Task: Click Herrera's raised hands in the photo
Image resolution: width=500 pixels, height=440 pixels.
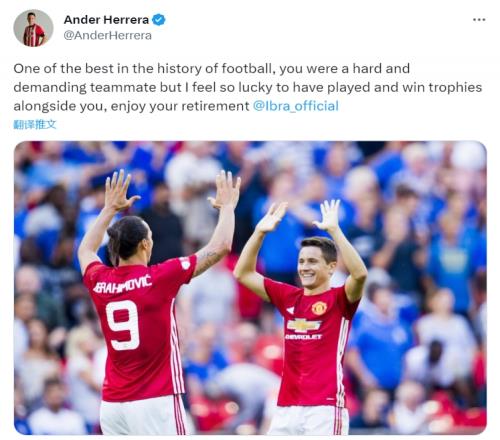Action: tap(299, 216)
